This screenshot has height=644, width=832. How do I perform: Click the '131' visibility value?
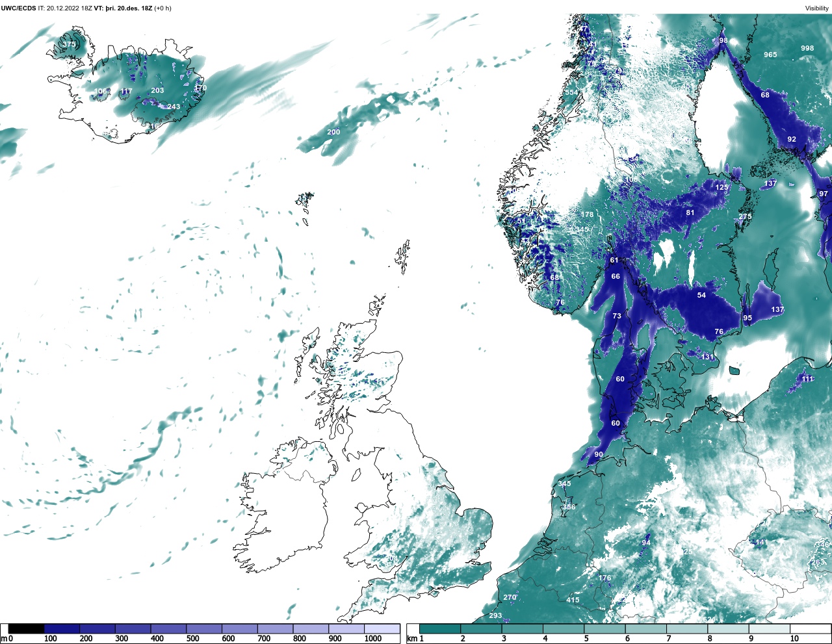[x=707, y=357]
